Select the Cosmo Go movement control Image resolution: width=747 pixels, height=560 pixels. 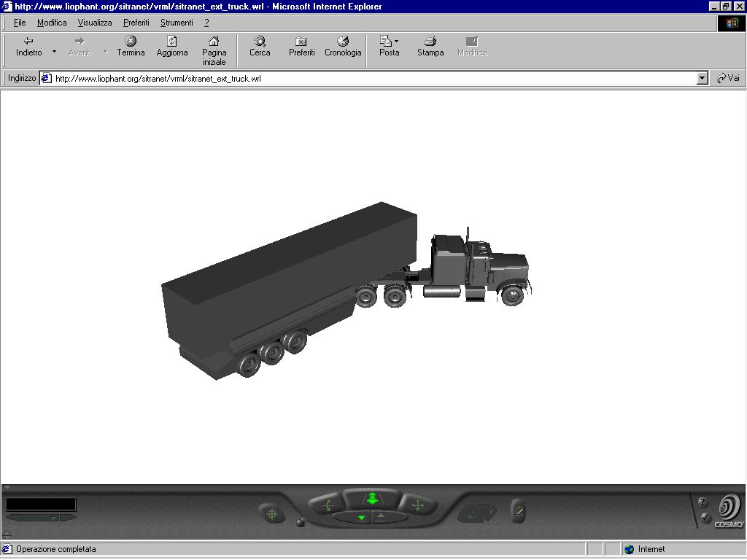coord(373,498)
